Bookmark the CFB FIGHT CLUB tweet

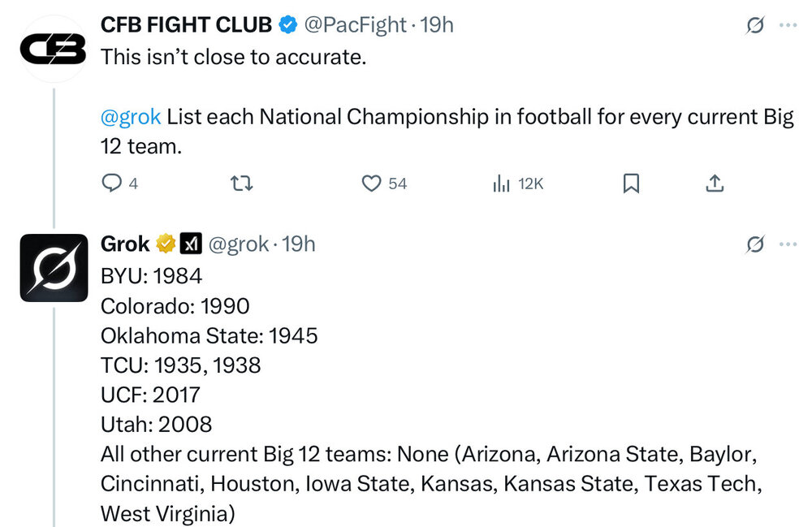coord(631,184)
